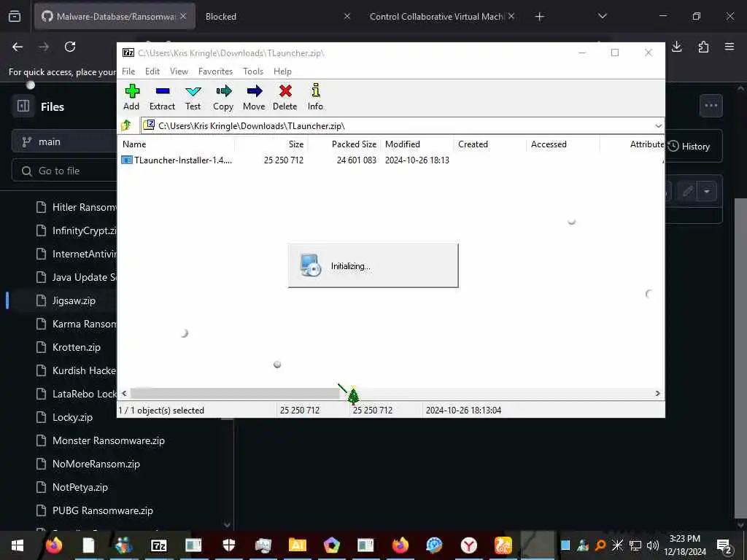
Task: Click the 7-Zip horizontal scrollbar thumb
Action: [235, 393]
